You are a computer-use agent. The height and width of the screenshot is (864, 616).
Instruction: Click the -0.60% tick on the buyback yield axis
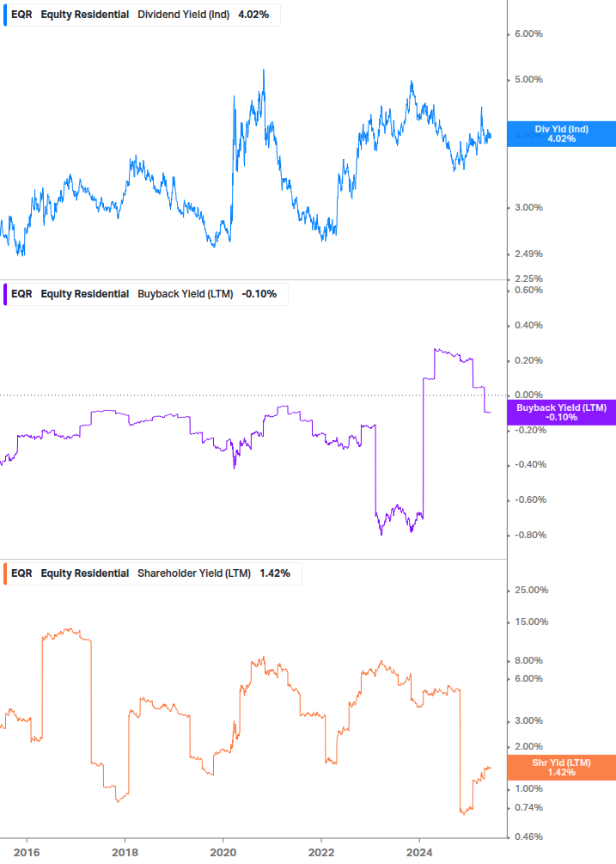pyautogui.click(x=530, y=500)
